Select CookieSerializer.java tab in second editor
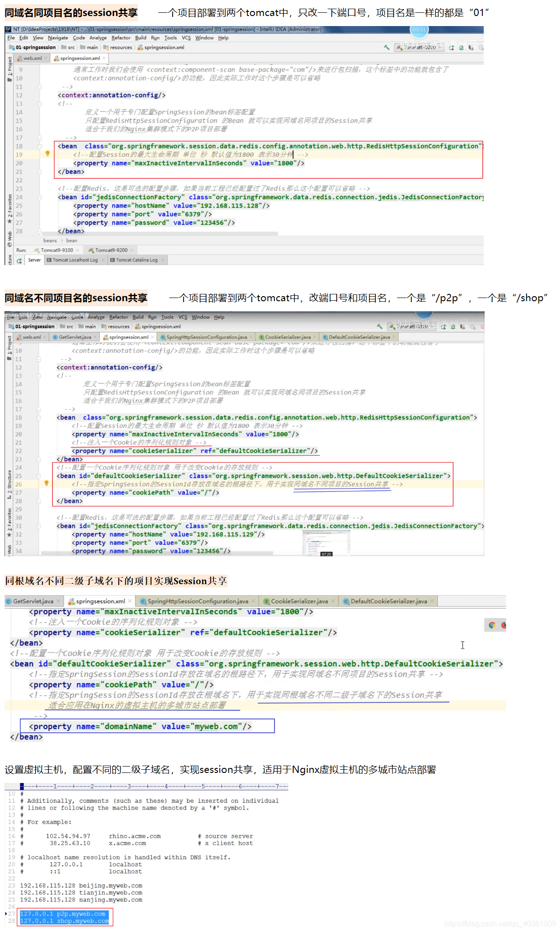Image resolution: width=560 pixels, height=932 pixels. click(x=288, y=337)
